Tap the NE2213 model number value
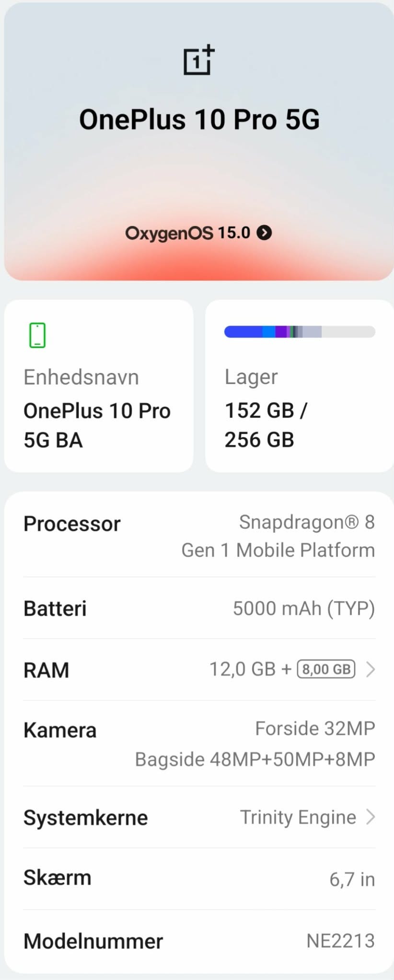The image size is (394, 980). point(340,941)
